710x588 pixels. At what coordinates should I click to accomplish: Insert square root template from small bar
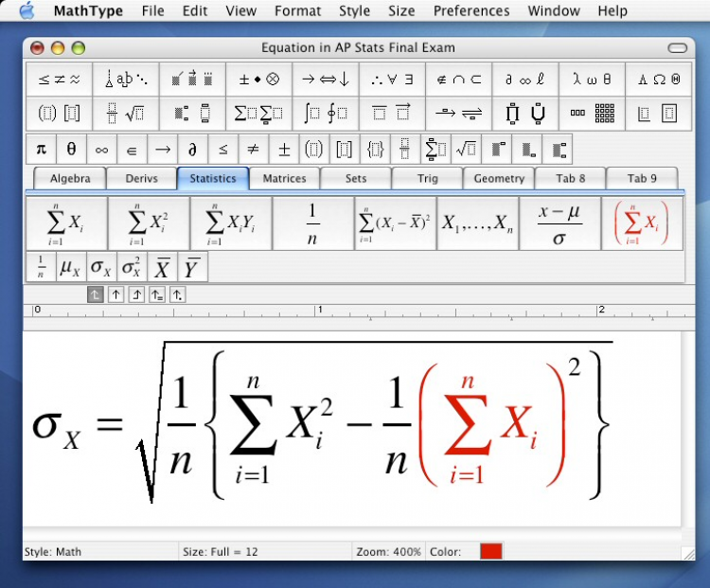[x=466, y=149]
